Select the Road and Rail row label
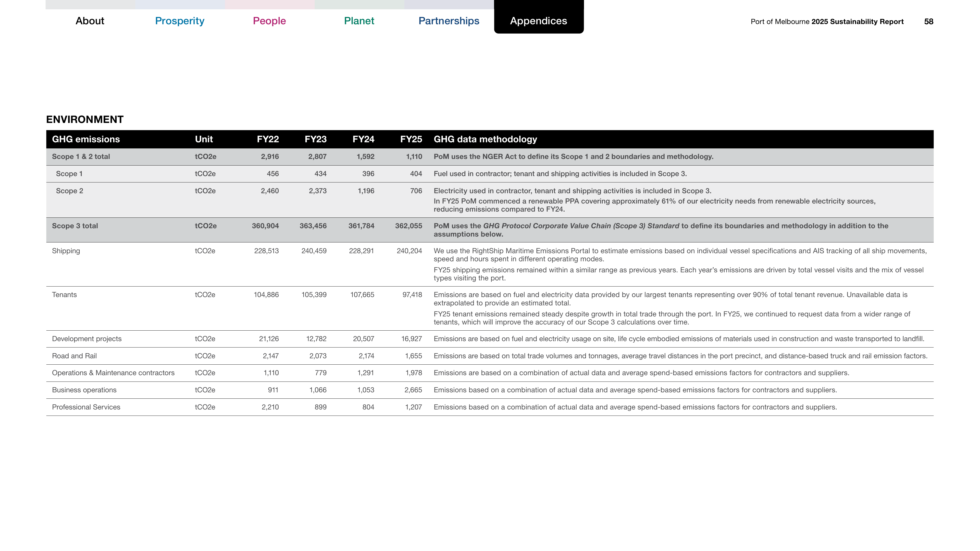 [74, 356]
